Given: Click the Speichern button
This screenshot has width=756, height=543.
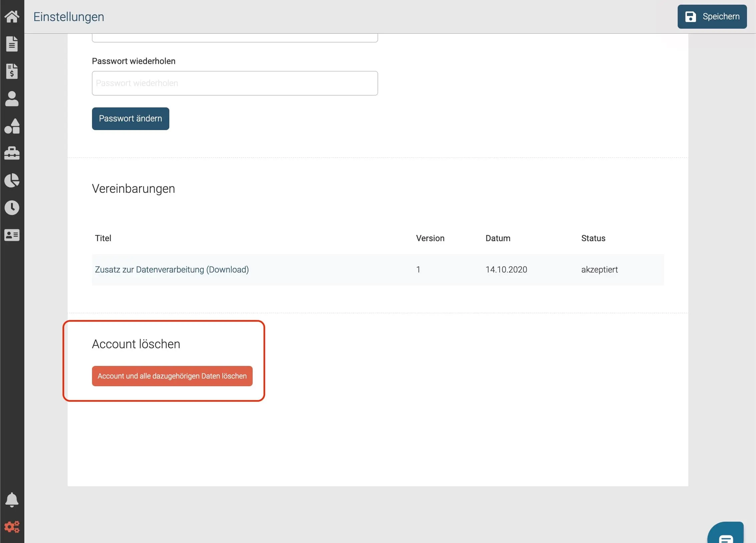Looking at the screenshot, I should (712, 17).
